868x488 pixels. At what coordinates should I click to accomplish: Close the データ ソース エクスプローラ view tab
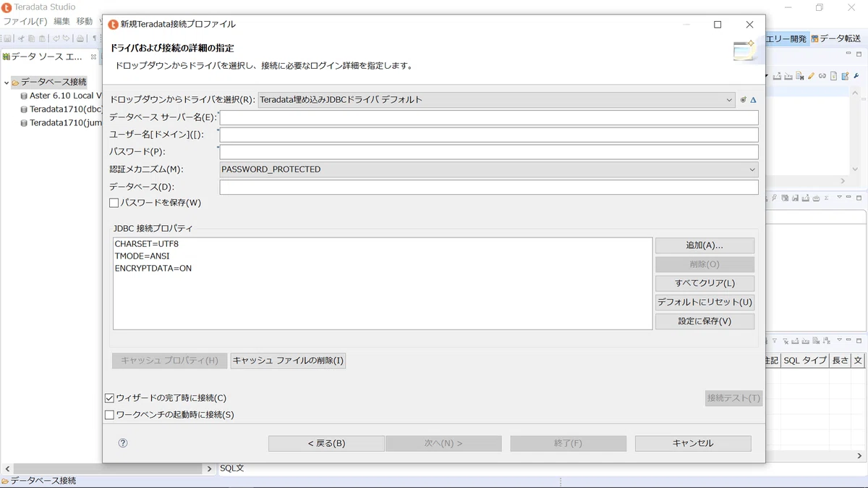[93, 56]
